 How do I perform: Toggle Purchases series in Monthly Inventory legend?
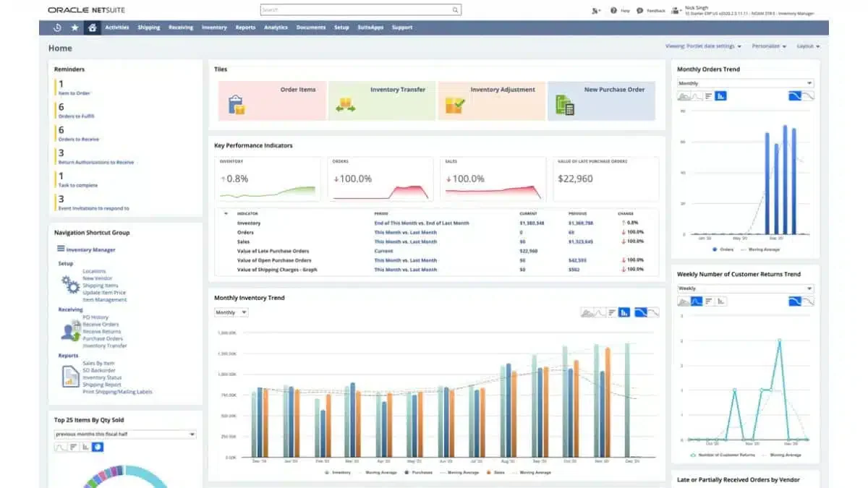[420, 472]
